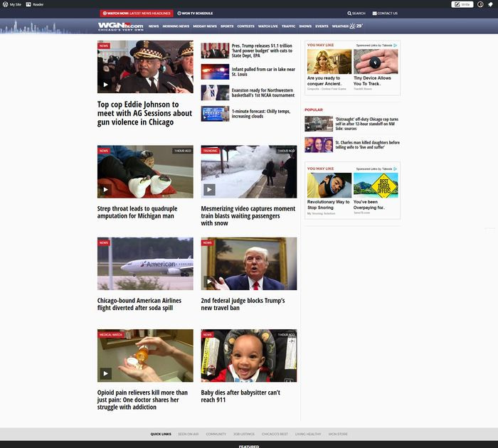
Task: Click the NEWS tag on Eddie Johnson photo
Action: pyautogui.click(x=104, y=46)
